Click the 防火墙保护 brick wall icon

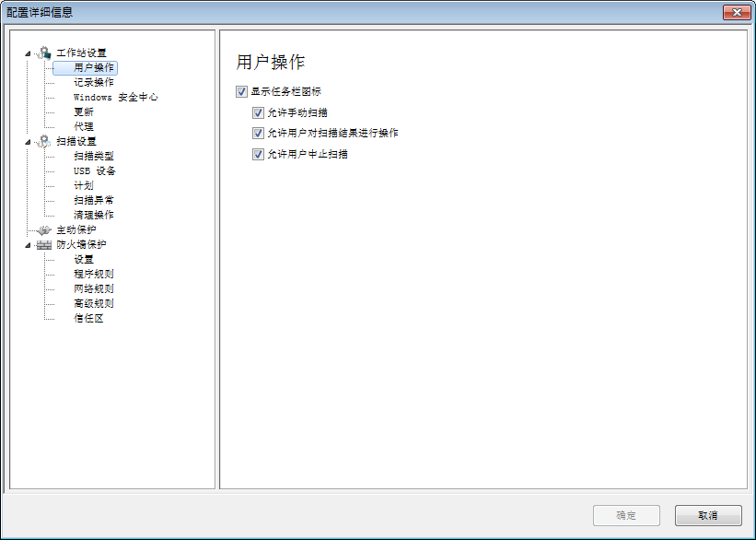click(x=43, y=244)
